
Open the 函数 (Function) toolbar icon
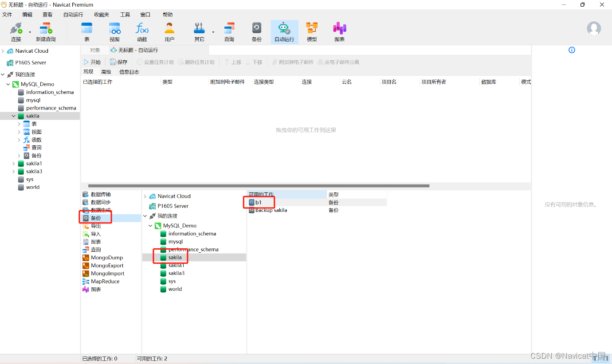tap(142, 32)
